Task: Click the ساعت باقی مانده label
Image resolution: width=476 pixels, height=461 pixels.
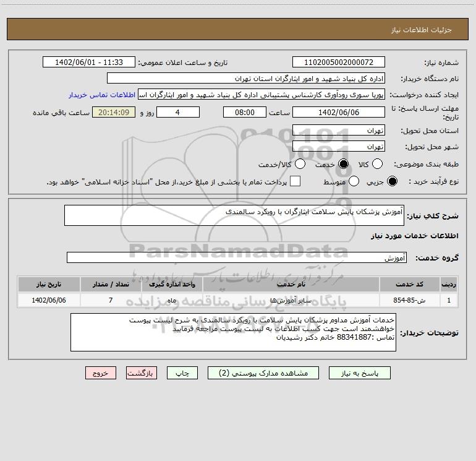Action: (61, 113)
